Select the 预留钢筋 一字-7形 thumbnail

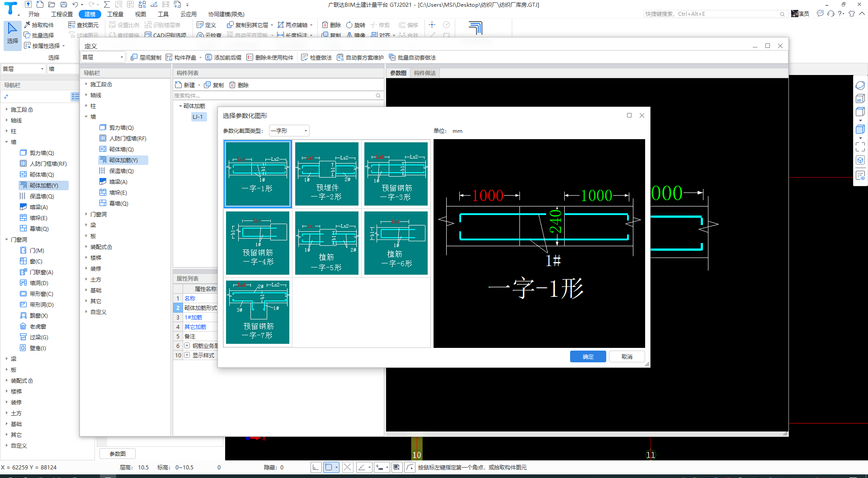click(x=258, y=312)
